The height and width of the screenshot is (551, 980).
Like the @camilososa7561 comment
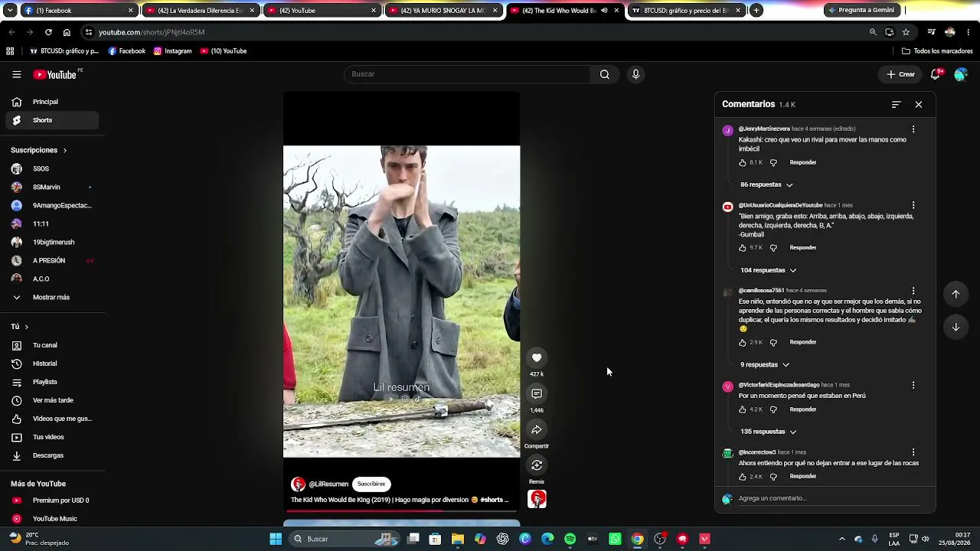coord(742,342)
